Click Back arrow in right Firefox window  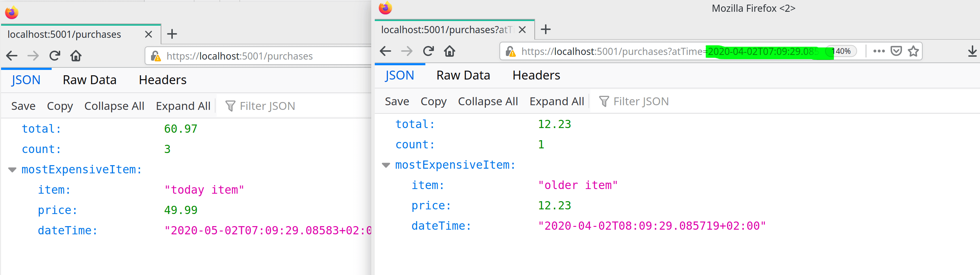(x=385, y=51)
